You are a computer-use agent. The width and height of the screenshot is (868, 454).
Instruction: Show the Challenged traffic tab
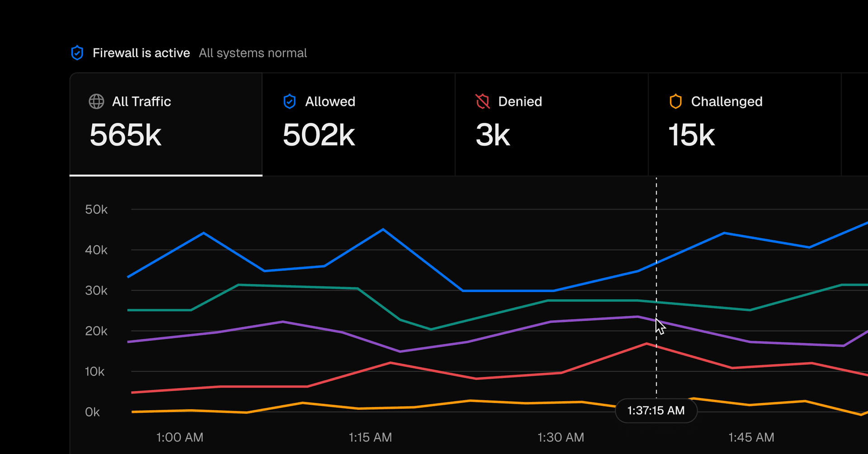pyautogui.click(x=744, y=124)
